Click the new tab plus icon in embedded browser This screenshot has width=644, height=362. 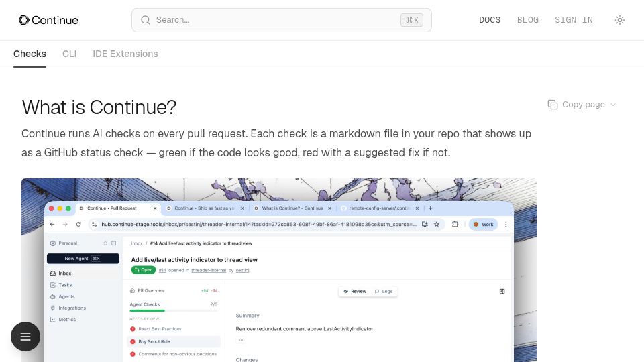click(431, 208)
